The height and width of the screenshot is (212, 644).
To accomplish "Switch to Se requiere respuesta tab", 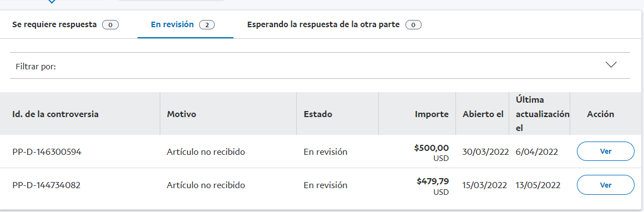I will pyautogui.click(x=65, y=24).
